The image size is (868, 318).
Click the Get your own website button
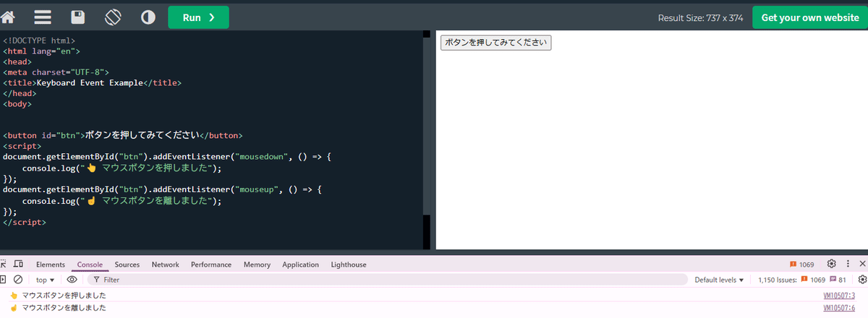pos(809,17)
